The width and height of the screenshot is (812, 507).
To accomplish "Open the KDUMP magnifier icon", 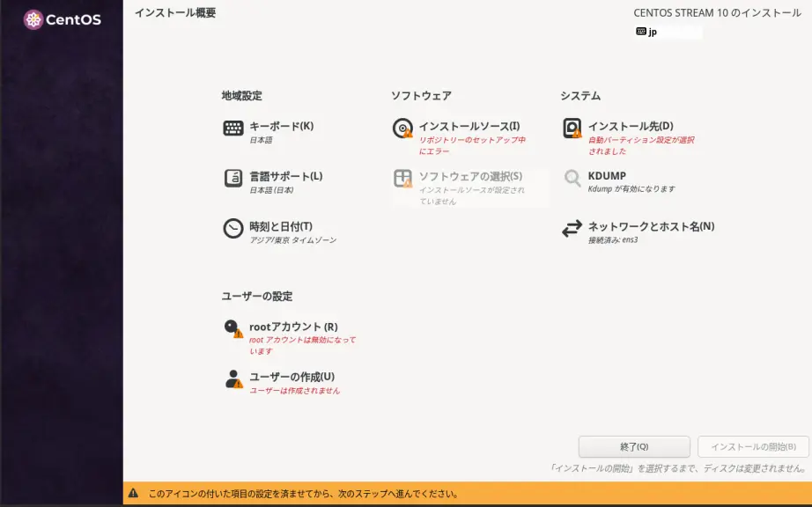I will [x=572, y=178].
